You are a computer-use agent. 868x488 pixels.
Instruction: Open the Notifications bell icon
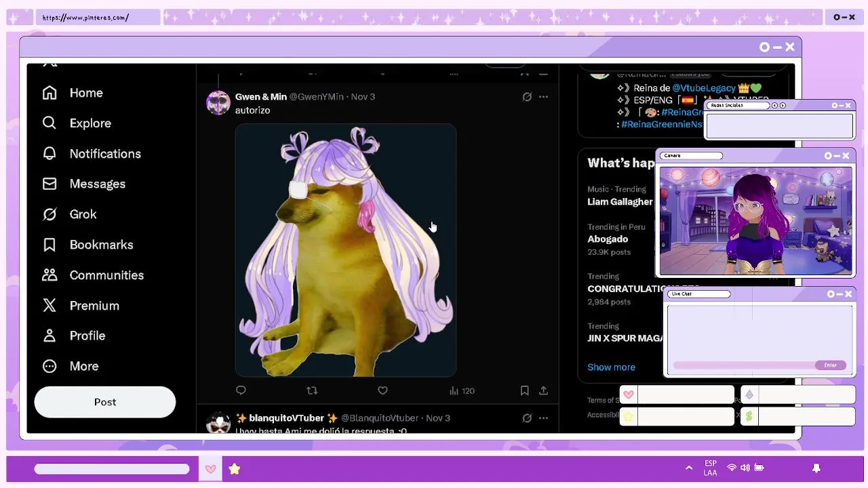(x=50, y=153)
